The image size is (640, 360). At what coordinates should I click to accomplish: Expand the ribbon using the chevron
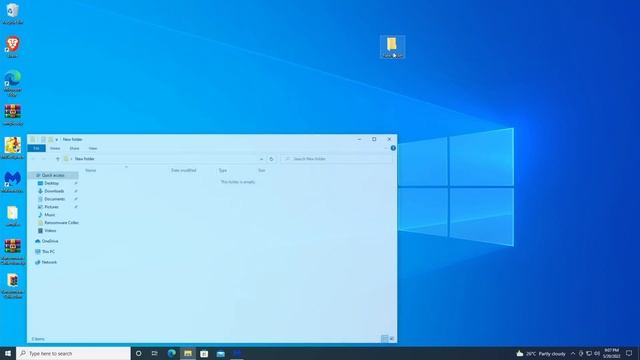(386, 148)
